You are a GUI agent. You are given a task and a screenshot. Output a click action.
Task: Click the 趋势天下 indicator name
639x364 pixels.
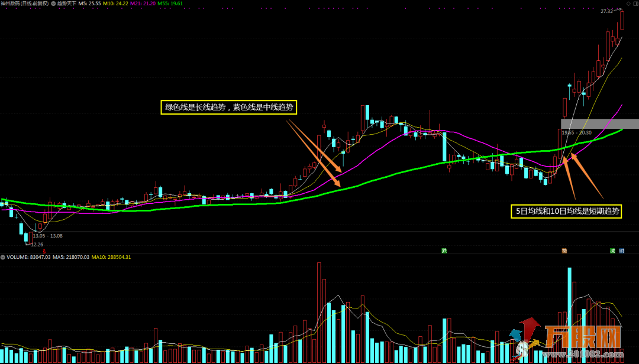(67, 4)
